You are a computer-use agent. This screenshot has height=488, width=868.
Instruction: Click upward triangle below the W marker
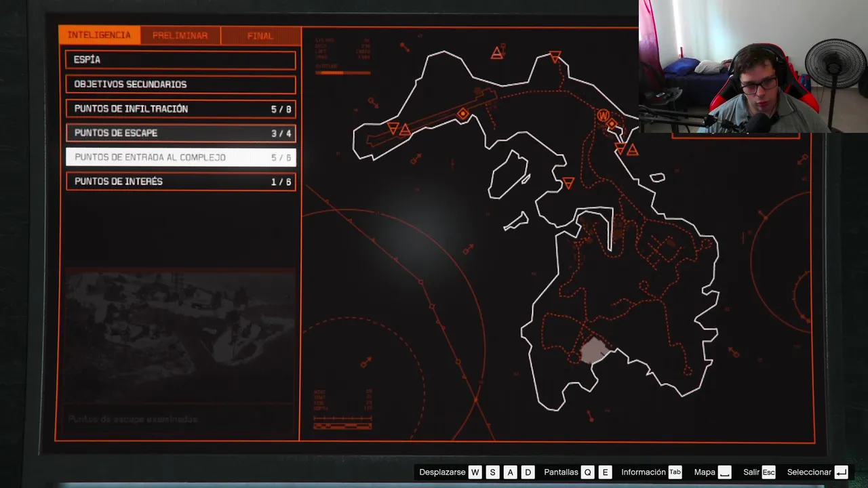click(632, 150)
